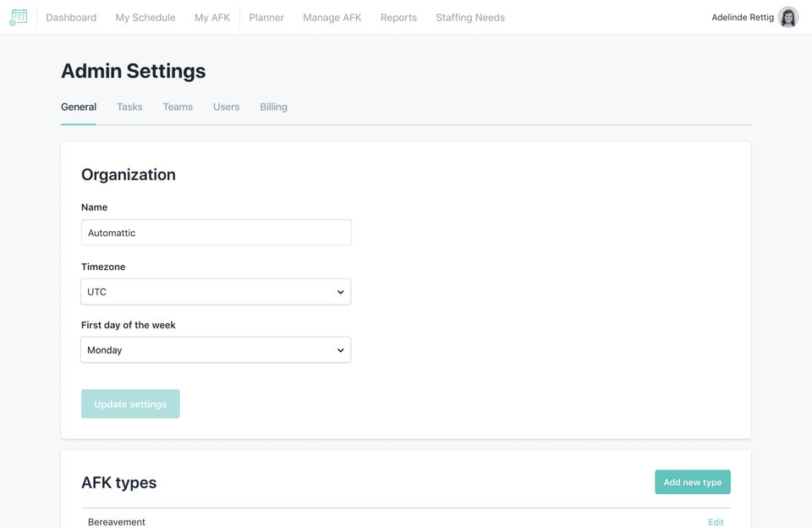The width and height of the screenshot is (812, 528).
Task: Edit the Bereavement AFK type
Action: [x=716, y=522]
